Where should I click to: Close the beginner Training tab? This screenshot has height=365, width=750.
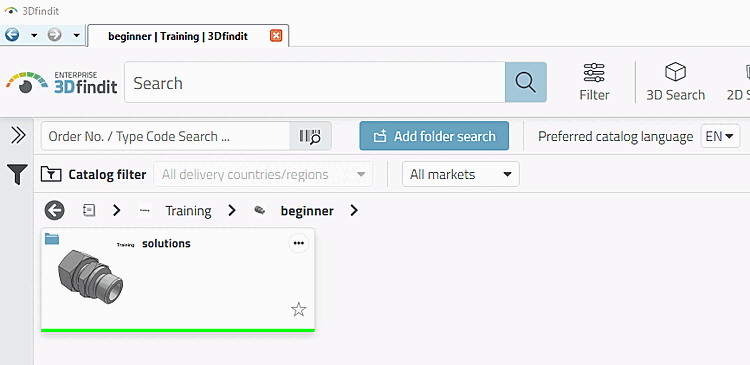(276, 36)
